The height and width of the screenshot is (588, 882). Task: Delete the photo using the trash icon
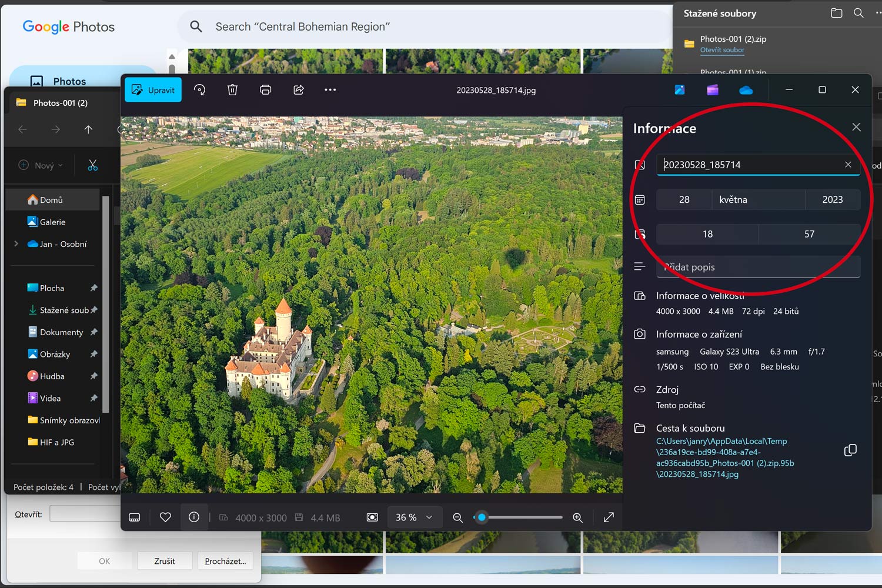(x=233, y=90)
